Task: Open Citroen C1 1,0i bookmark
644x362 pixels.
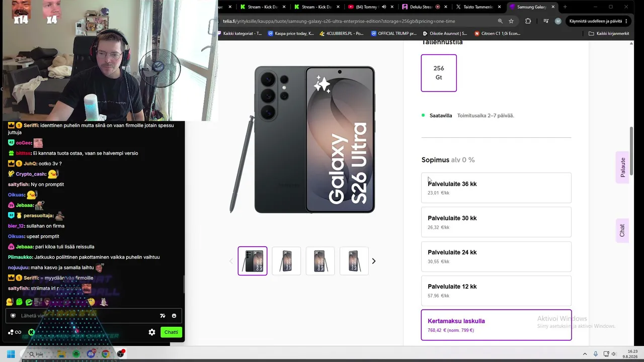Action: (497, 34)
